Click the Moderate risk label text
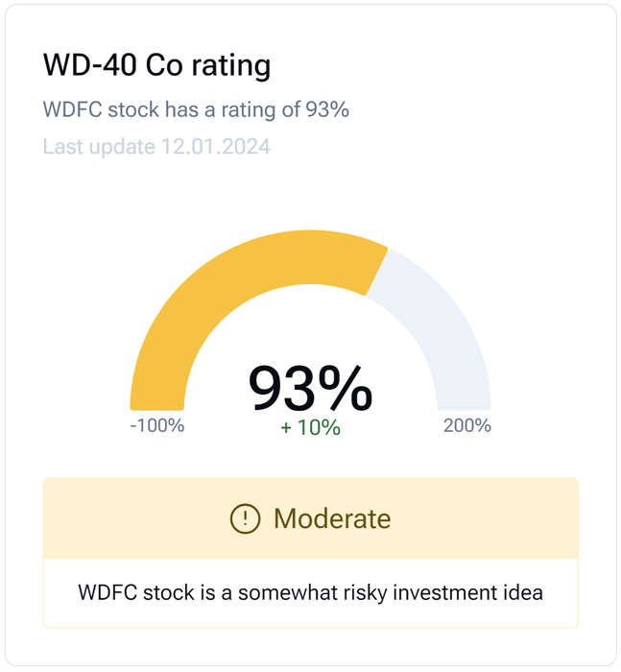 pos(332,518)
